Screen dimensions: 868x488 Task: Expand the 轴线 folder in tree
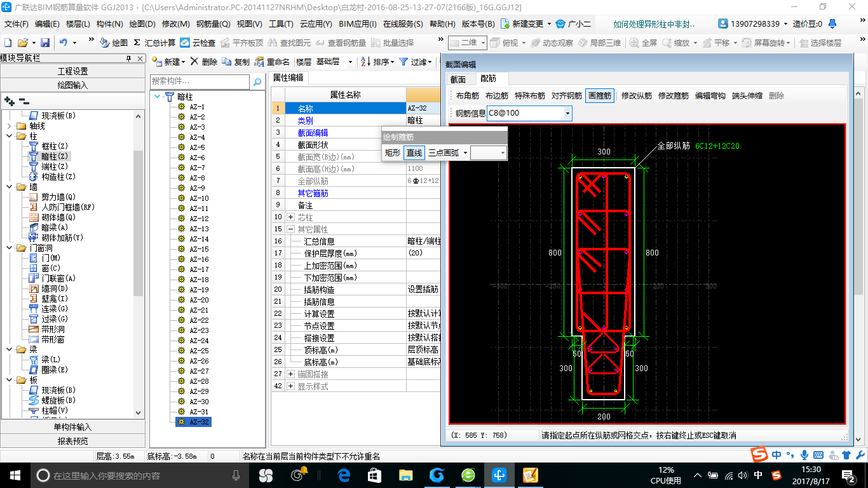coord(9,126)
